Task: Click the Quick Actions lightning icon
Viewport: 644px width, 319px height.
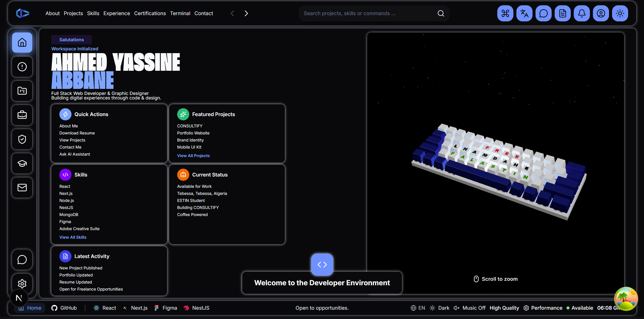Action: 65,114
